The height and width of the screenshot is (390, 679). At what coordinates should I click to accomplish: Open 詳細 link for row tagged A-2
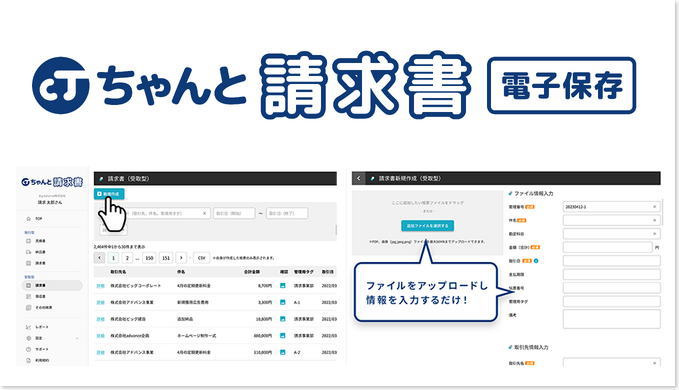pos(100,352)
